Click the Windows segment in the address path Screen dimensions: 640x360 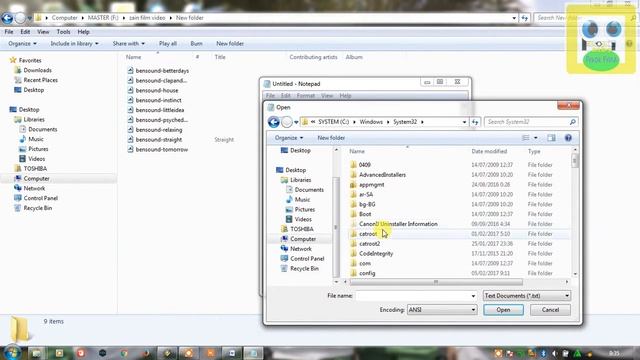click(x=371, y=122)
